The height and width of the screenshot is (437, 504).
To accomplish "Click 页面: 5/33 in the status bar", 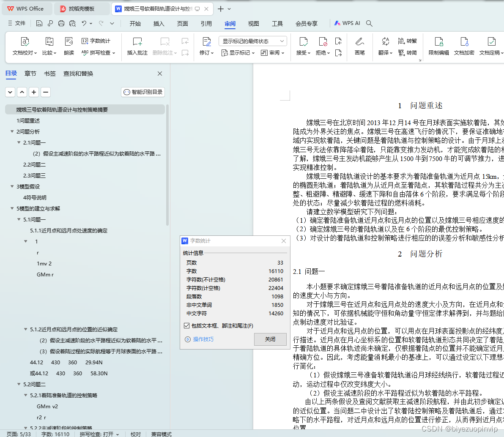I will tap(19, 434).
